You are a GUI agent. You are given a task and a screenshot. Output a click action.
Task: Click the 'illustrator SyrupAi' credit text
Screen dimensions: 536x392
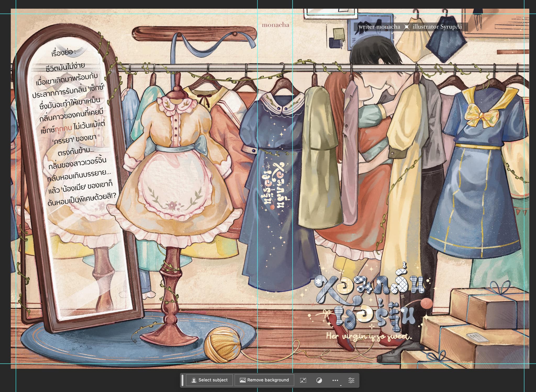pos(437,27)
